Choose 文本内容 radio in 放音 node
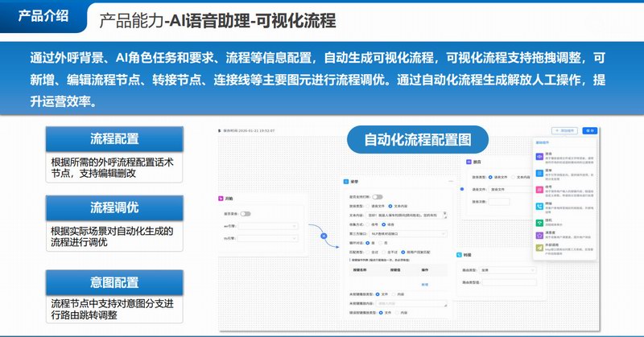 click(515, 177)
